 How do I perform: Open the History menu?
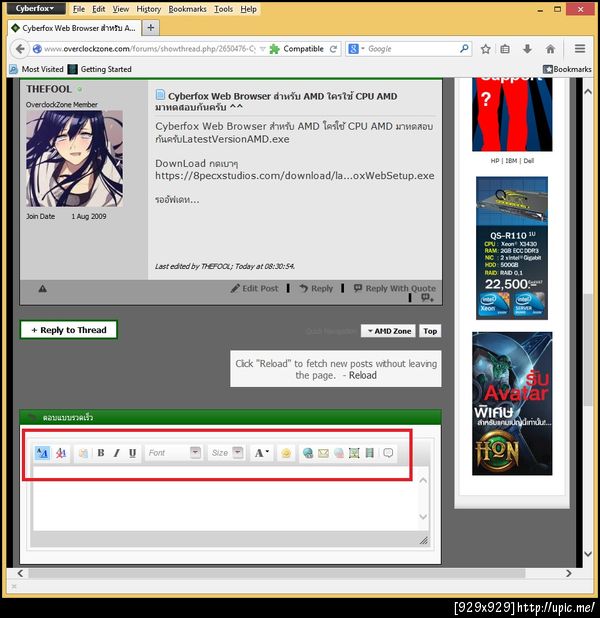(149, 9)
